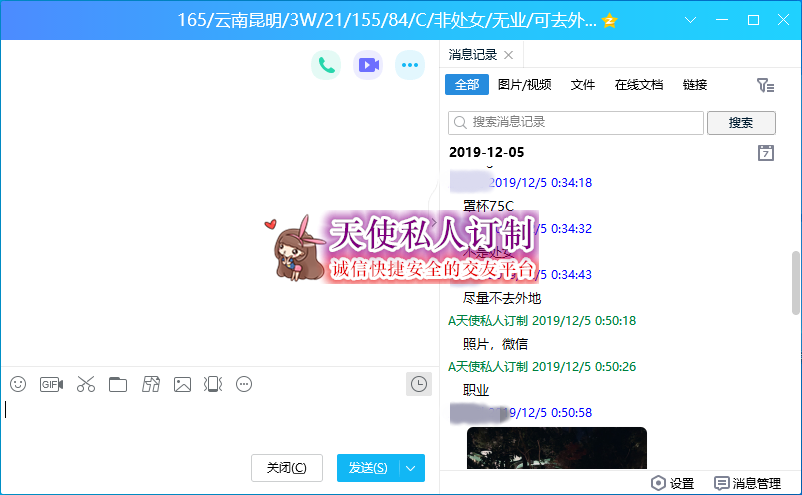Viewport: 802px width, 495px height.
Task: Click the scissors screenshot tool
Action: tap(85, 384)
